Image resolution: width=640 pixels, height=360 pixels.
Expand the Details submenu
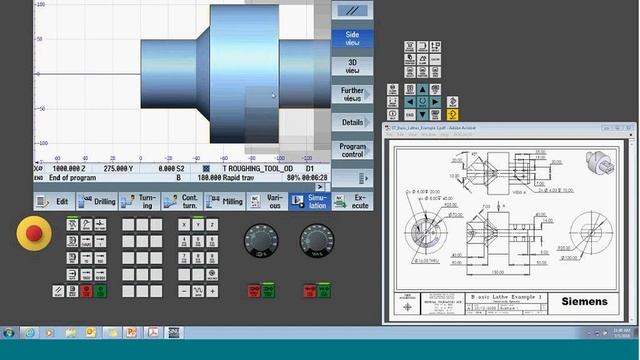pyautogui.click(x=352, y=122)
